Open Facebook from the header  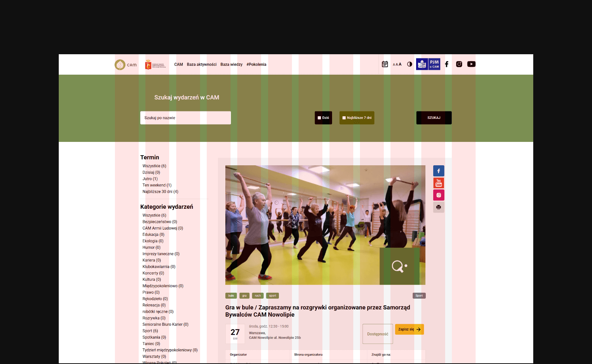[x=447, y=64]
